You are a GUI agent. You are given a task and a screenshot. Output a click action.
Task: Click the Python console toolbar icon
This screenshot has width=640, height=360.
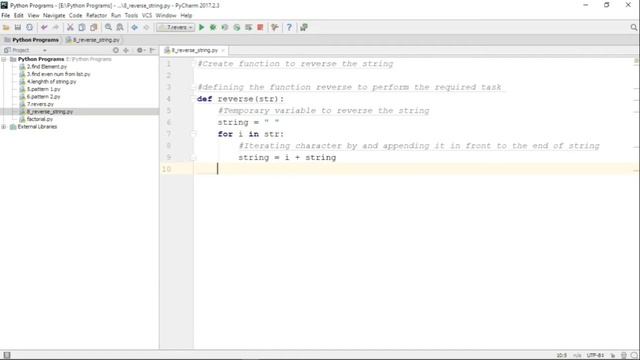tap(304, 27)
